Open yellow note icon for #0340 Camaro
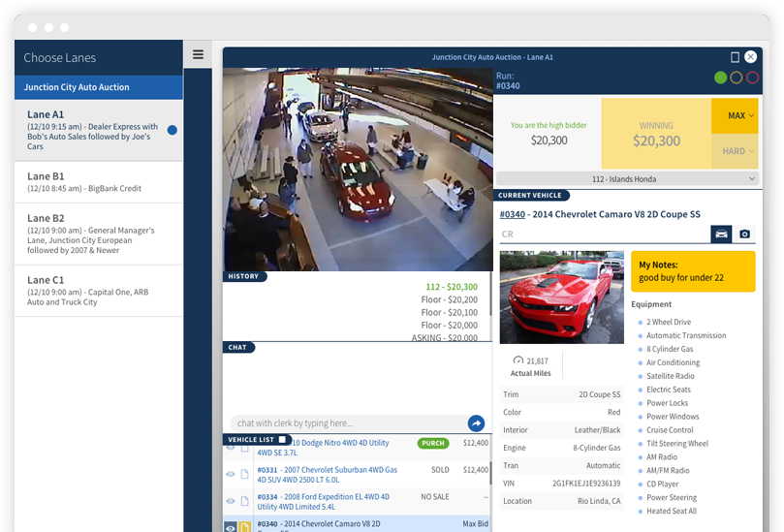Screen dimensions: 784x532 (x=244, y=528)
